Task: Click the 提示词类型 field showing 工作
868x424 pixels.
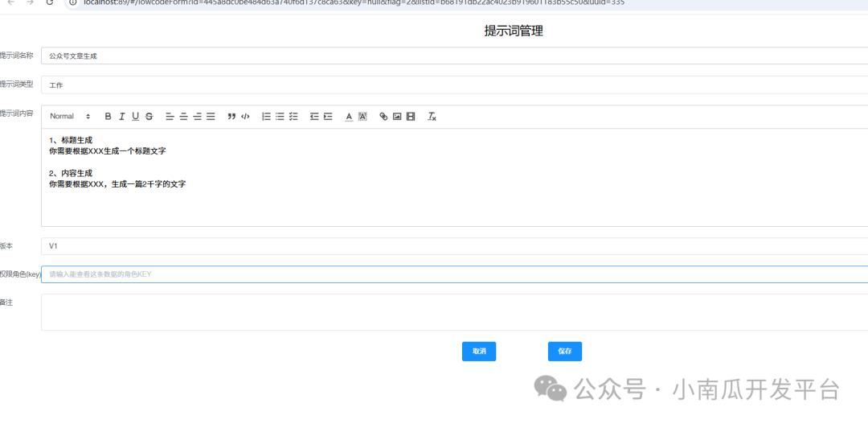Action: click(x=454, y=84)
